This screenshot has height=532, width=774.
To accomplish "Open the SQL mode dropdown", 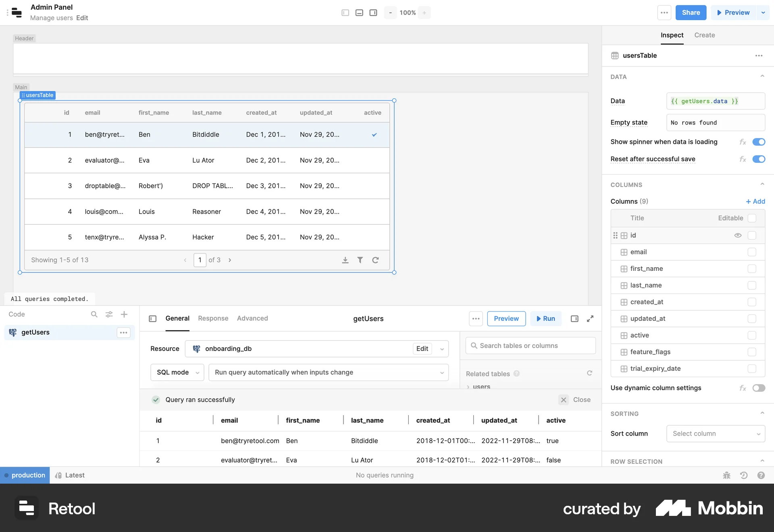I will coord(177,372).
